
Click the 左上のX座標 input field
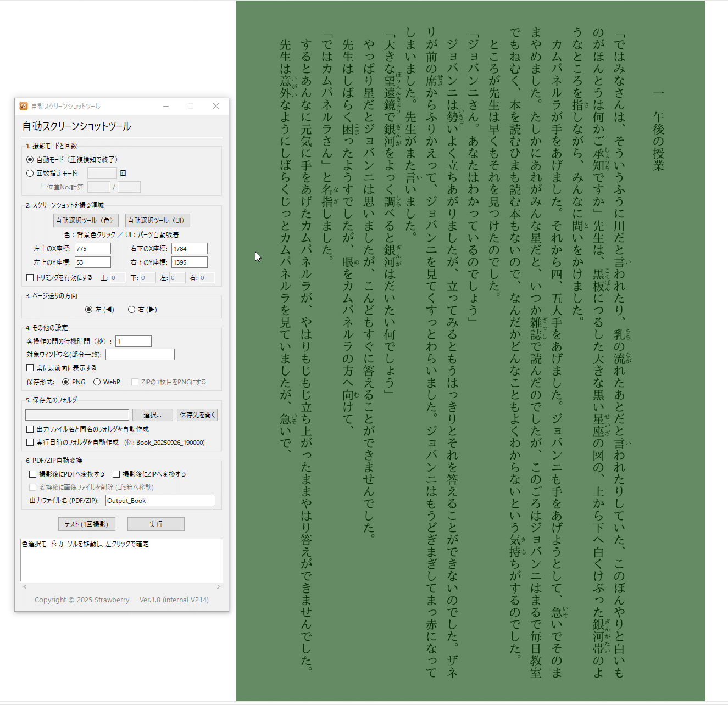click(x=92, y=249)
